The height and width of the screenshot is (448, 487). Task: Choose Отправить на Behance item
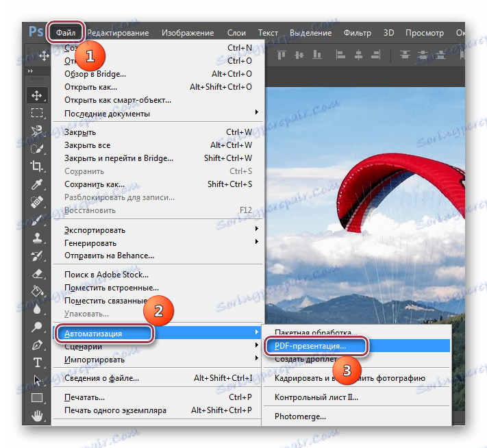pos(158,256)
